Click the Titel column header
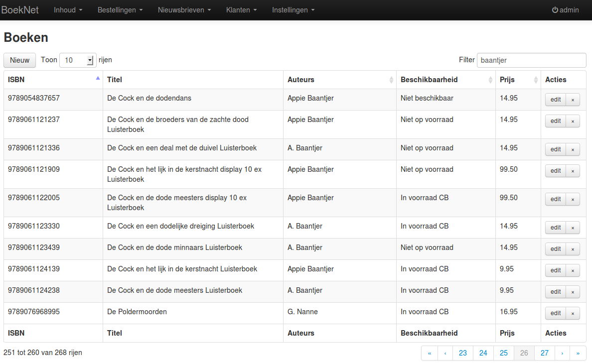This screenshot has height=364, width=592. pyautogui.click(x=193, y=80)
